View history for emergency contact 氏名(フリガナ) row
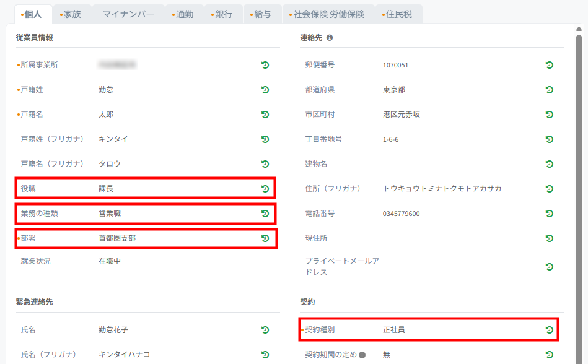 [265, 354]
